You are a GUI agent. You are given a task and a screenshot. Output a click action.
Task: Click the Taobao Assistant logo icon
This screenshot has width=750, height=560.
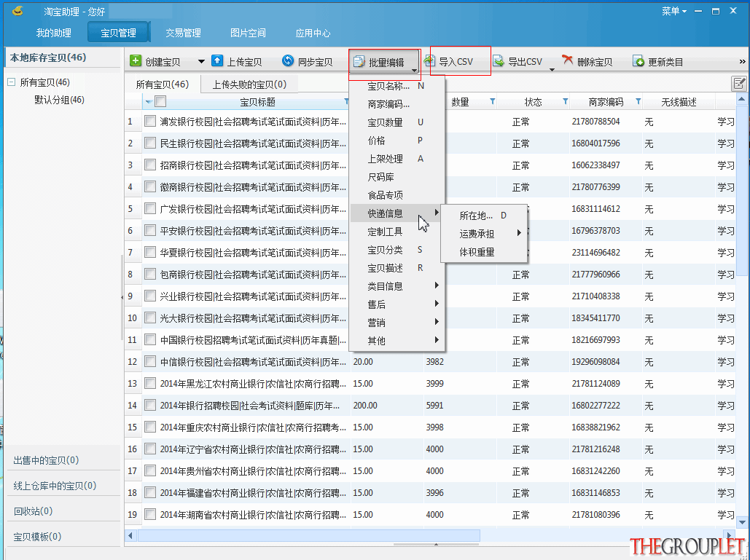coord(18,10)
